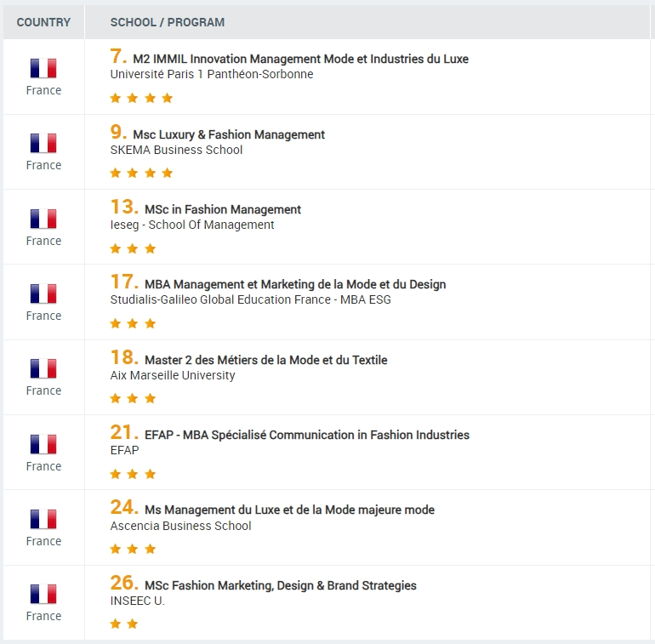The width and height of the screenshot is (655, 644).
Task: Click the rank number 7
Action: pos(118,57)
